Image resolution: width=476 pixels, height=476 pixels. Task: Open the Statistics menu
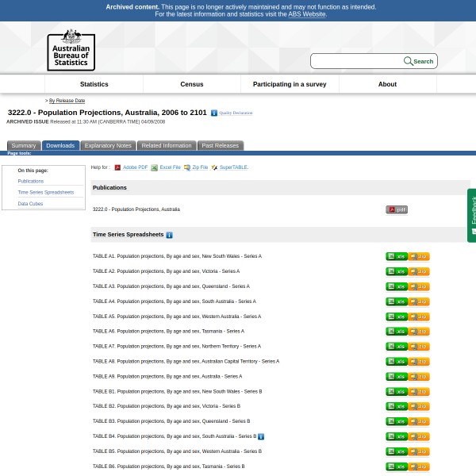(94, 84)
